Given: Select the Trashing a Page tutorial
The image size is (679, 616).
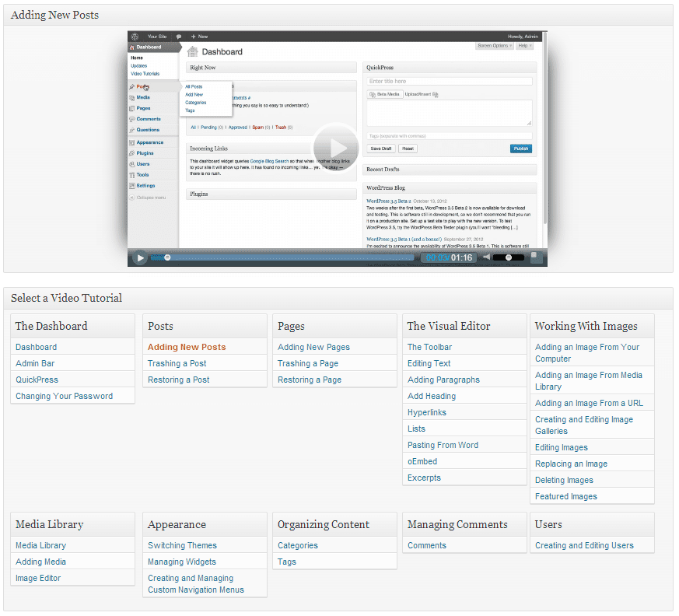Looking at the screenshot, I should [308, 364].
